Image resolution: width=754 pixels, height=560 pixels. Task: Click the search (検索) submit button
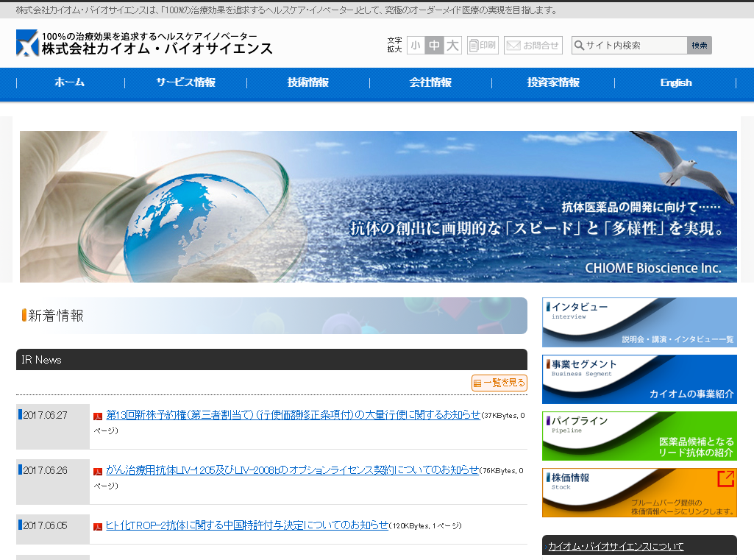[x=699, y=45]
